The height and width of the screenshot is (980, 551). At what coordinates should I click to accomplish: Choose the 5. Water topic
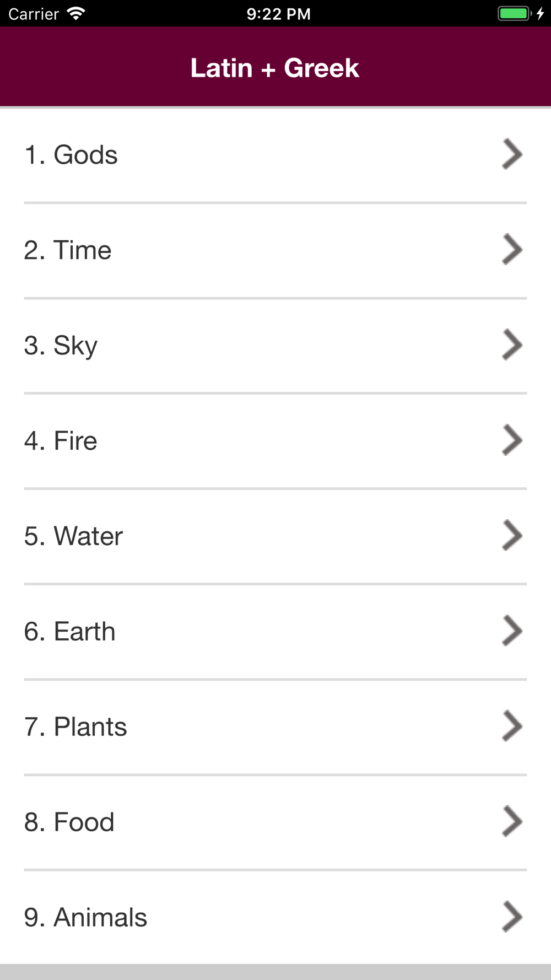(275, 536)
